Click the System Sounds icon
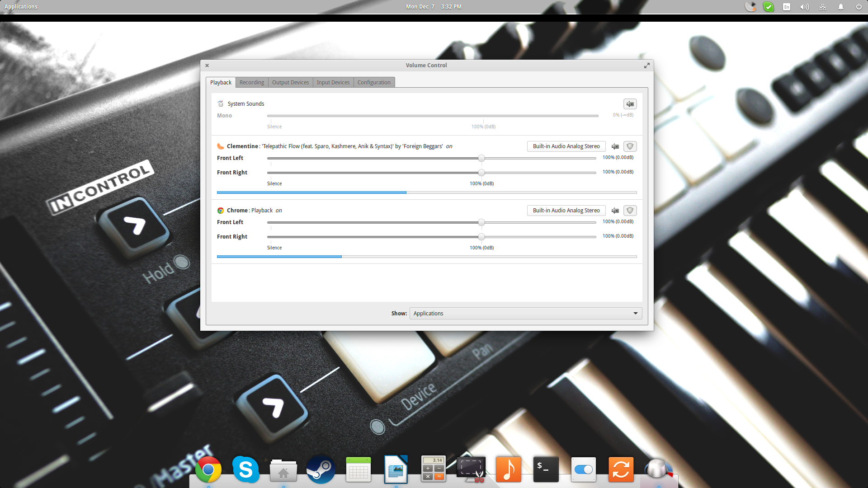 [221, 104]
